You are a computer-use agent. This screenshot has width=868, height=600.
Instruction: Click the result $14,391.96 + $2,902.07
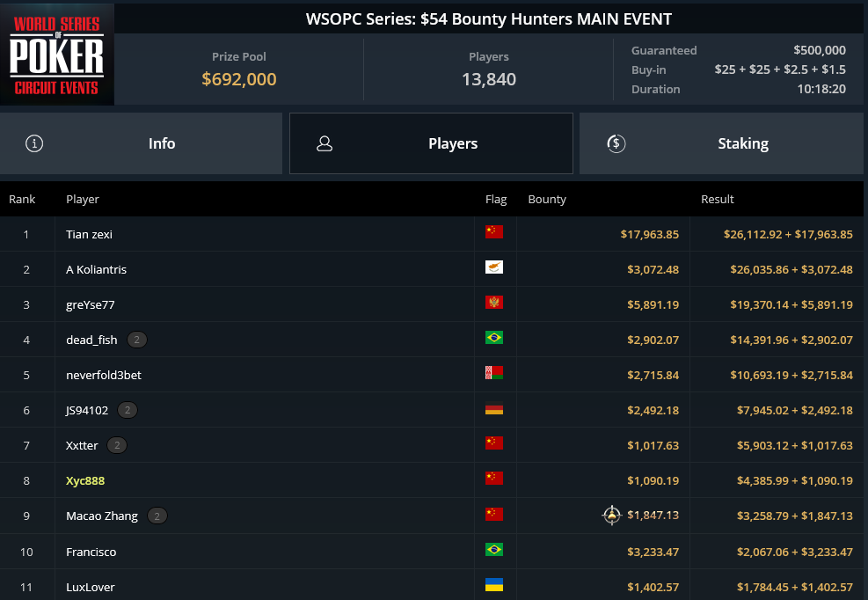(791, 340)
